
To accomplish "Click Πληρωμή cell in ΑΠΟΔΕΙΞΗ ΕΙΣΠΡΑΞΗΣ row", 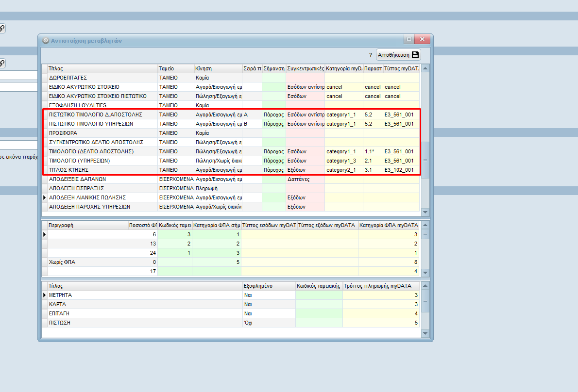I will pos(218,188).
